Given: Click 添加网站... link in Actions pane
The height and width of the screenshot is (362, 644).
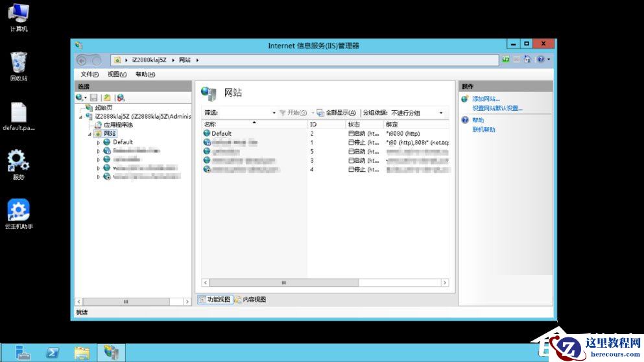Looking at the screenshot, I should 486,99.
